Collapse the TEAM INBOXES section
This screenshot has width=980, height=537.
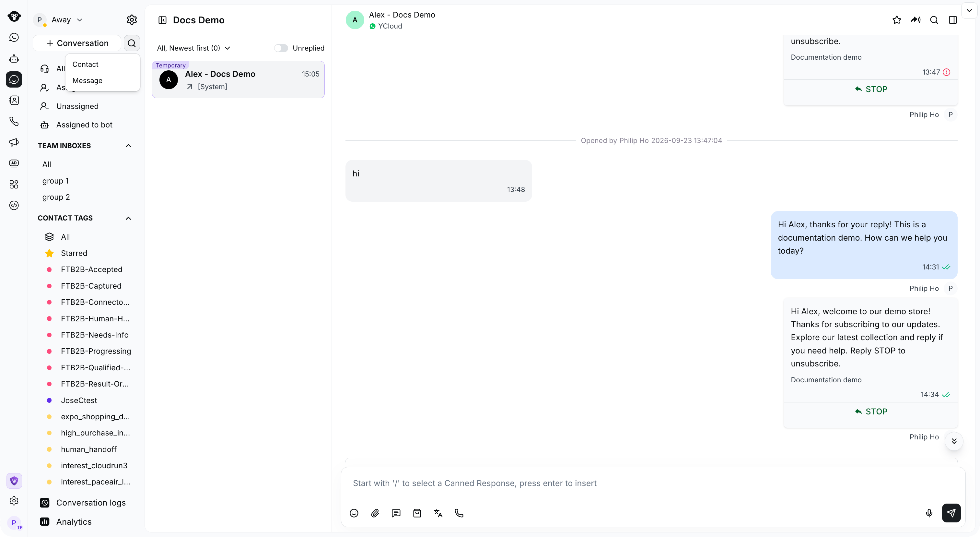(129, 146)
